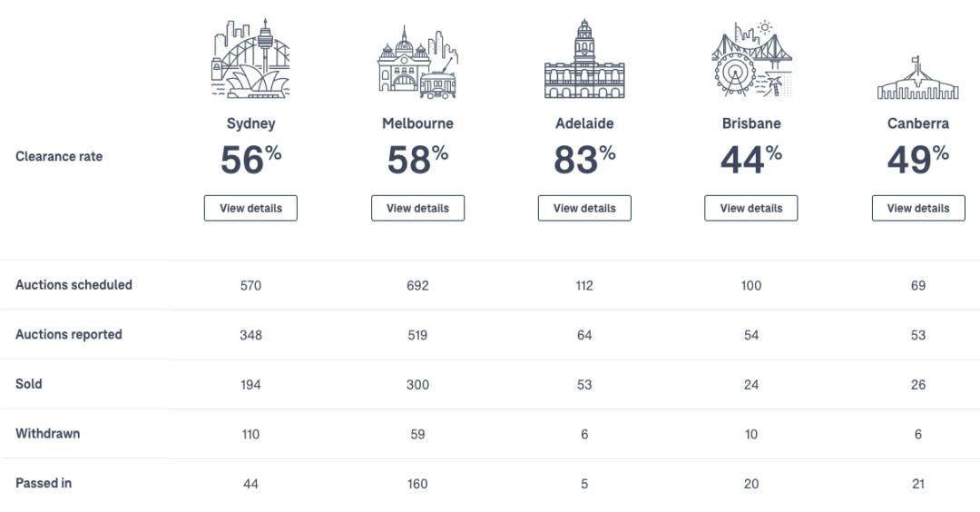The width and height of the screenshot is (980, 512).
Task: Click the Adelaide 83% clearance rate figure
Action: tap(584, 159)
